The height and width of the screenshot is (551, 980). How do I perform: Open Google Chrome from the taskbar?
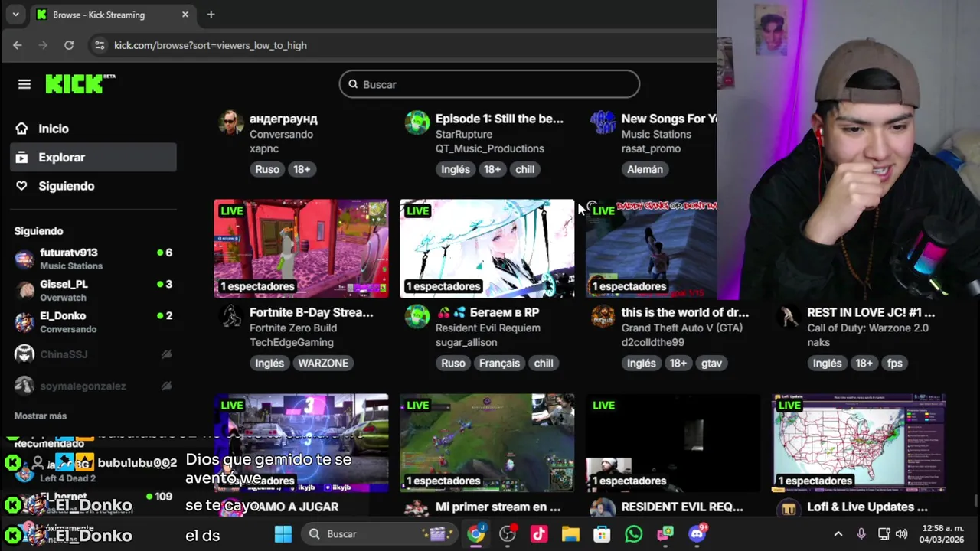[x=476, y=534]
